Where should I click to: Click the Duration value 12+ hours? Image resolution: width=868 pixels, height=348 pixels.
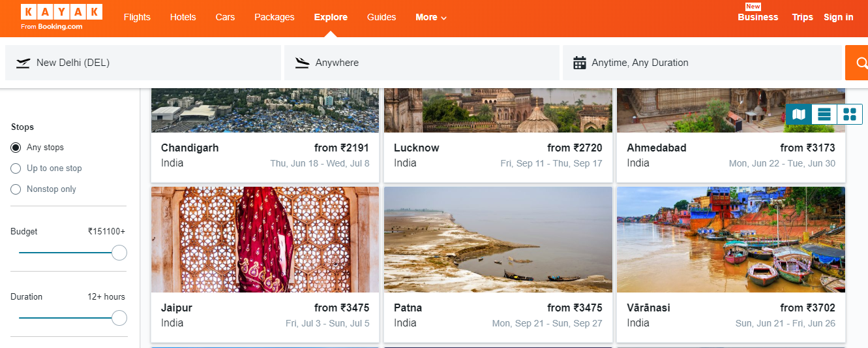(x=106, y=296)
